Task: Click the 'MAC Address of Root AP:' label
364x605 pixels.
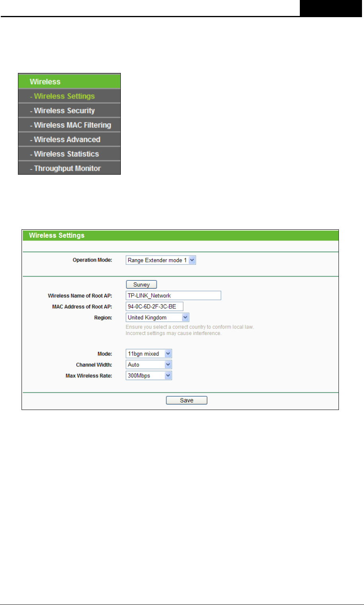Action: click(x=82, y=307)
